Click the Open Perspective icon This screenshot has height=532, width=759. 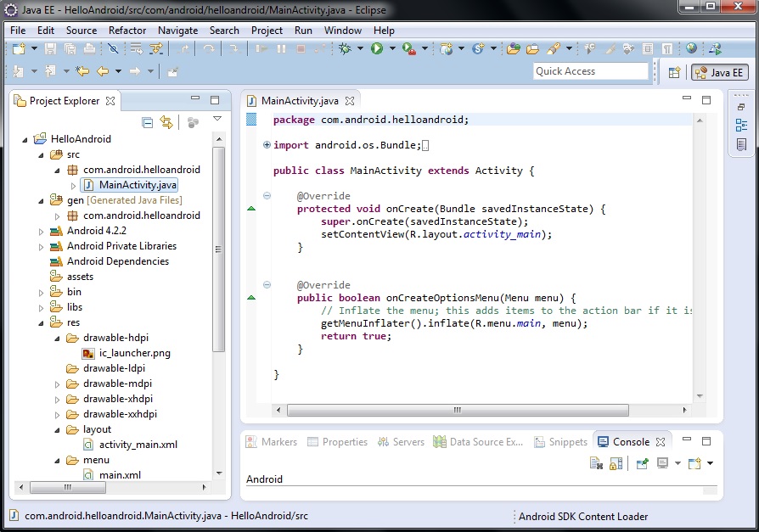pos(674,73)
